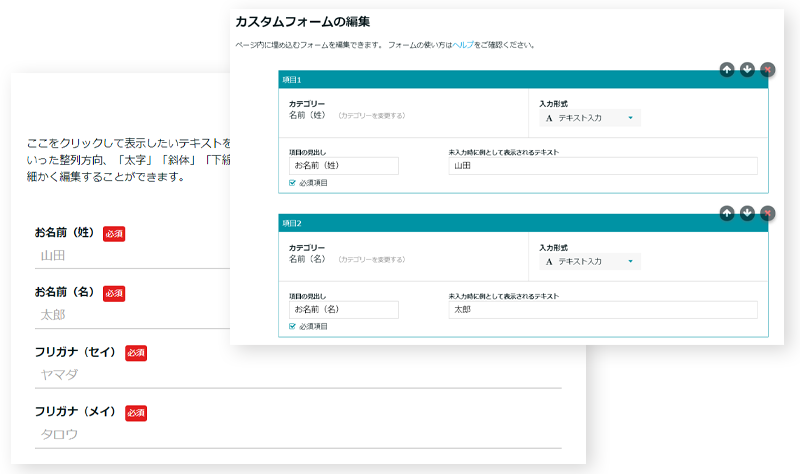Image resolution: width=800 pixels, height=474 pixels.
Task: Open the 入力形式 dropdown in 項目1
Action: click(589, 118)
